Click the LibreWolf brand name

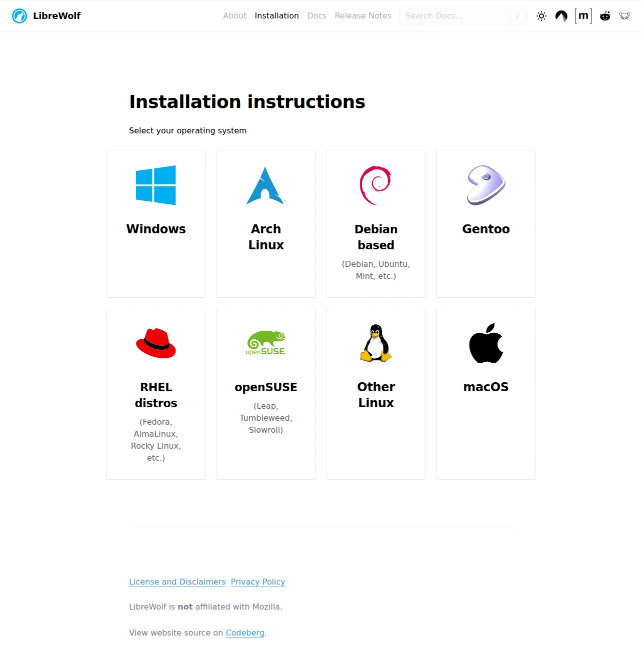[56, 16]
